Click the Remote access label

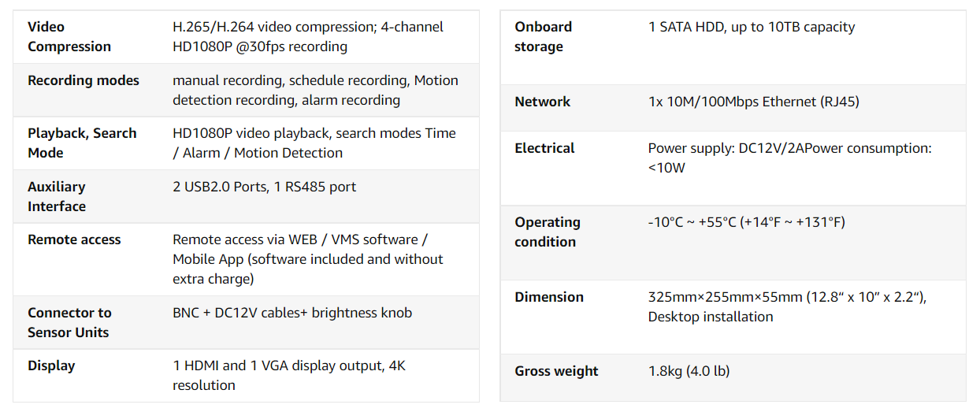(x=74, y=239)
